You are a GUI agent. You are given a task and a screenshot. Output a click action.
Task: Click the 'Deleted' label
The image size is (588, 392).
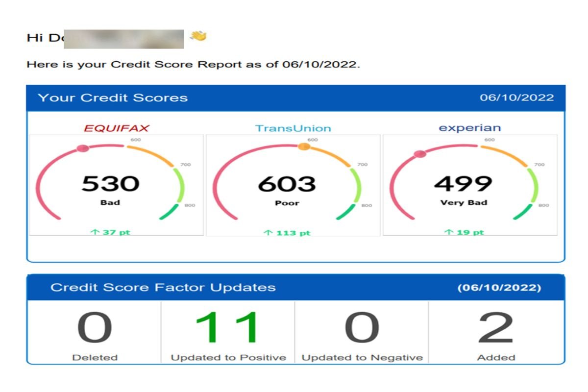click(x=94, y=358)
